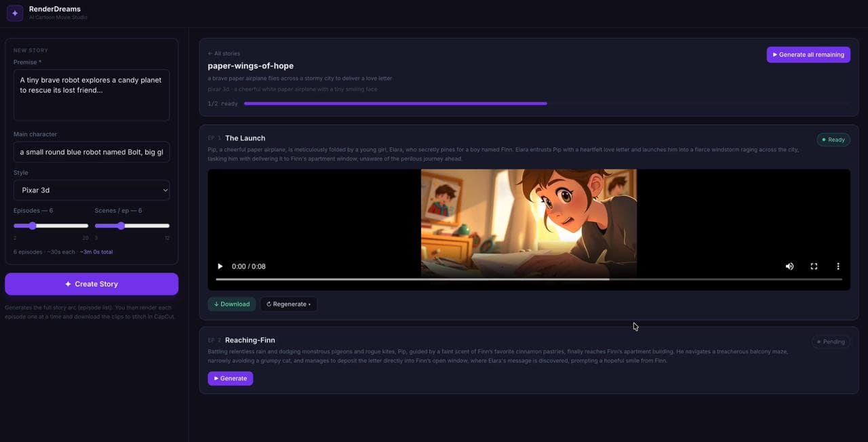Adjust the Episodes slider handle
This screenshot has width=868, height=442.
tap(32, 226)
